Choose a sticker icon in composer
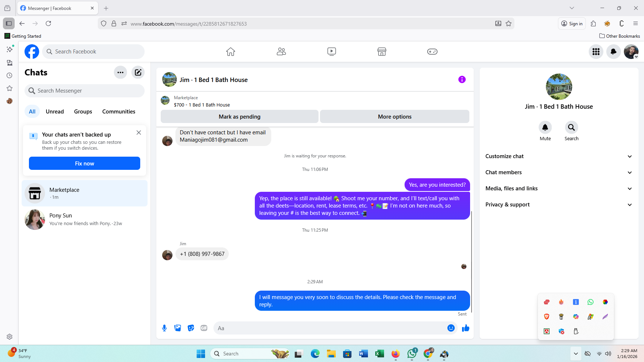 tap(191, 328)
